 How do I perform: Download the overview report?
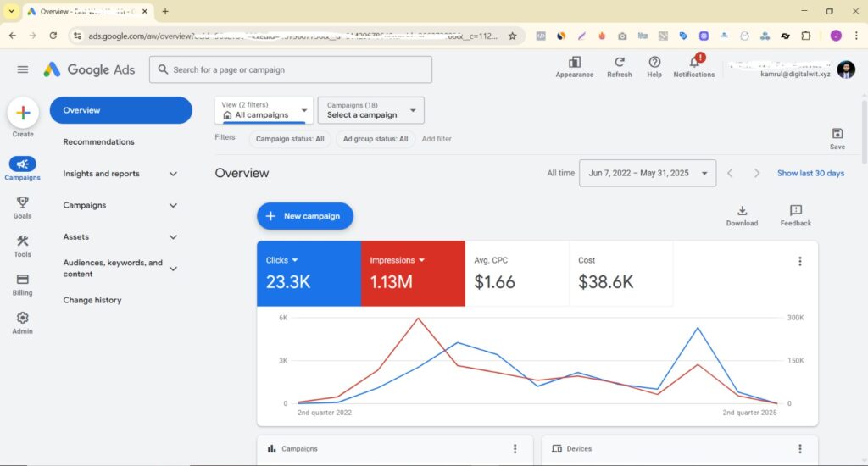click(x=743, y=216)
